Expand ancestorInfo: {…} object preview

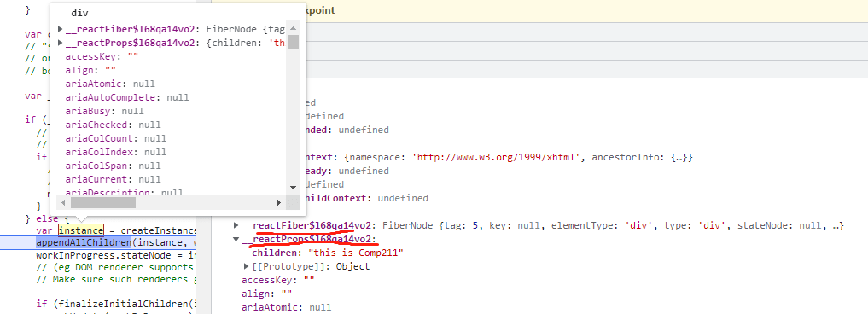642,157
